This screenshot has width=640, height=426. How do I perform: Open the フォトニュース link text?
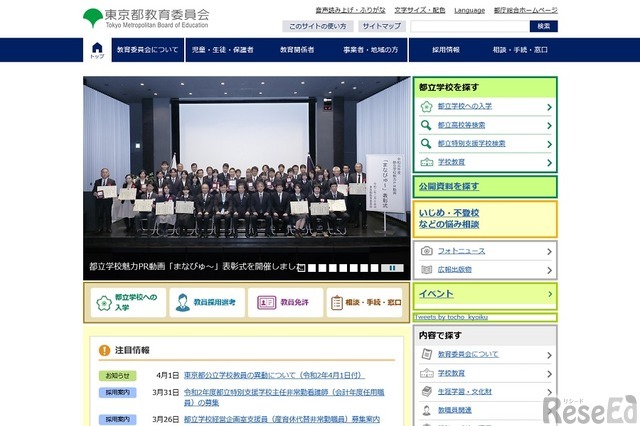pos(462,251)
